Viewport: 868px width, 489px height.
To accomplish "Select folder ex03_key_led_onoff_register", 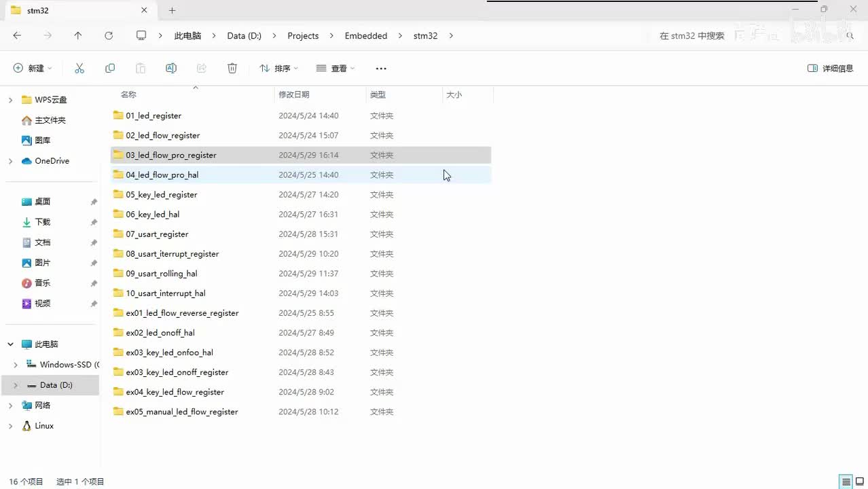I will 301,372.
